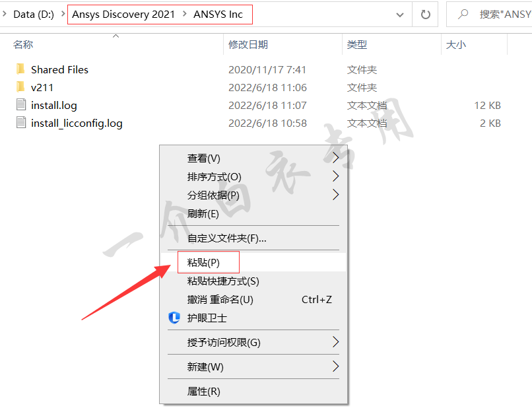Select 刷新(E) to refresh the folder

point(253,213)
